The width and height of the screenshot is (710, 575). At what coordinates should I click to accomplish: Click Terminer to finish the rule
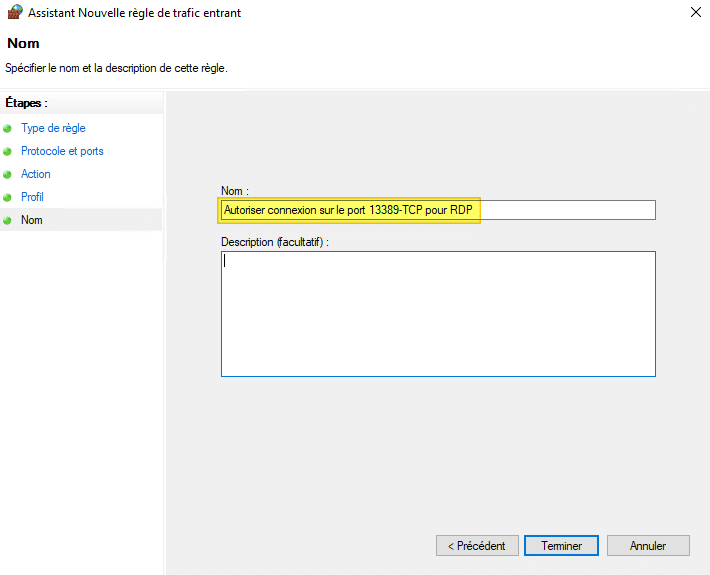[561, 546]
